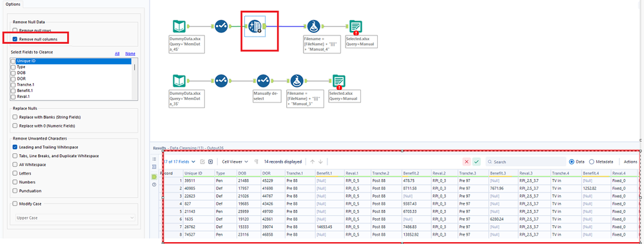The height and width of the screenshot is (244, 644).
Task: Enable Tabs, Line Breaks, and Duplicate Whitespace
Action: 15,156
